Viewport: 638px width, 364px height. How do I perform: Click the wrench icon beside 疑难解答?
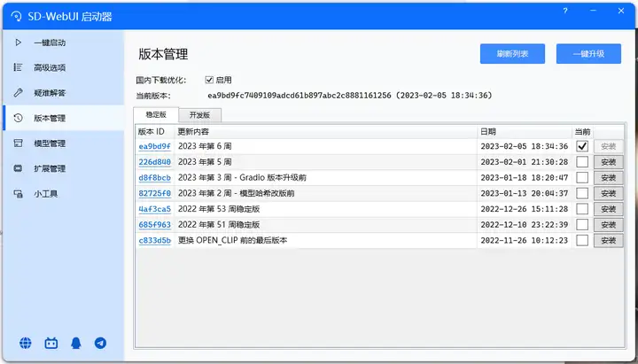point(18,93)
